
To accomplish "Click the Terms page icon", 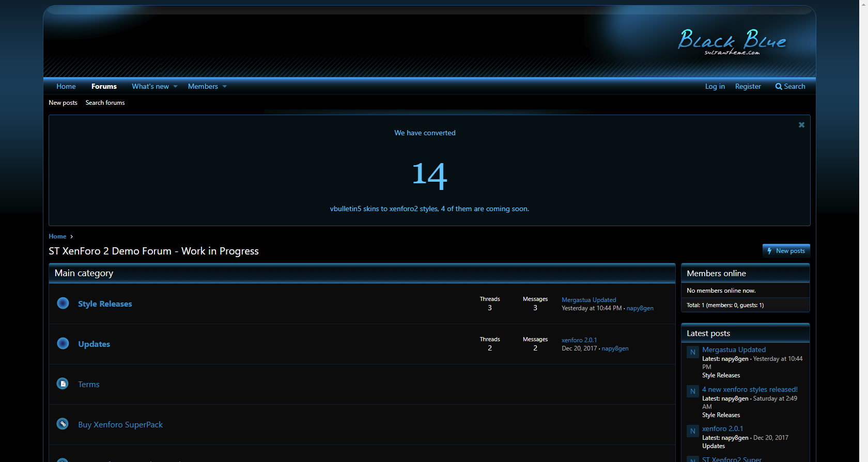I will point(63,384).
